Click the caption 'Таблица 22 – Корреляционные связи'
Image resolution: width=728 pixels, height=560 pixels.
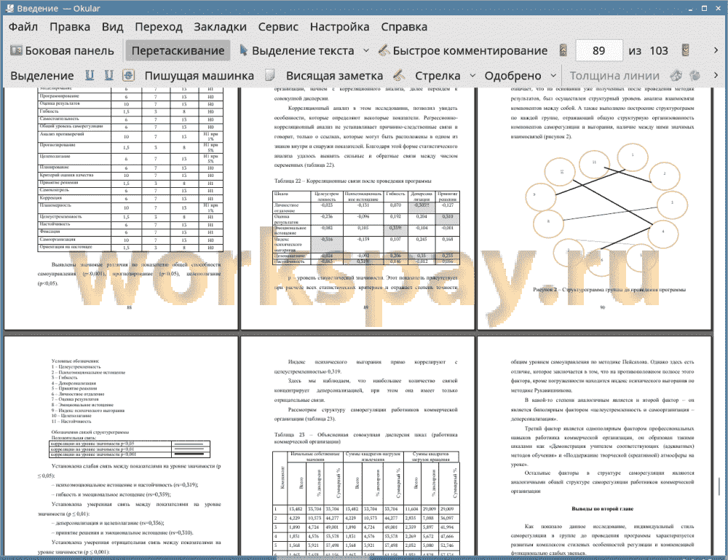353,181
